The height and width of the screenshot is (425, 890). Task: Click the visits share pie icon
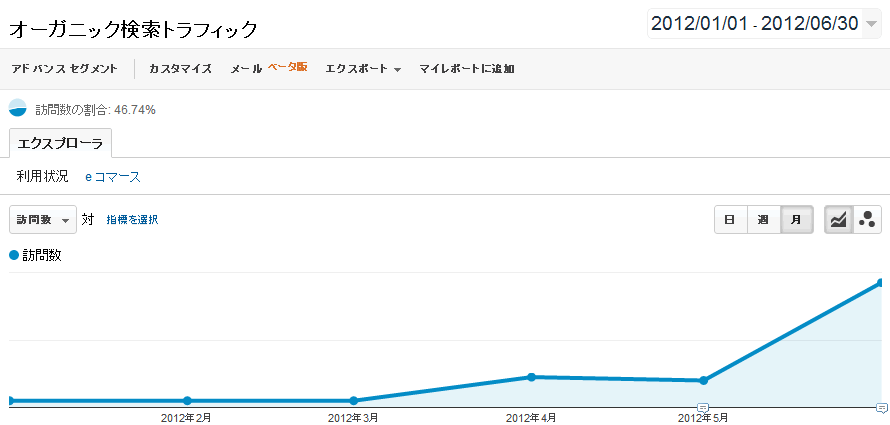coord(18,108)
